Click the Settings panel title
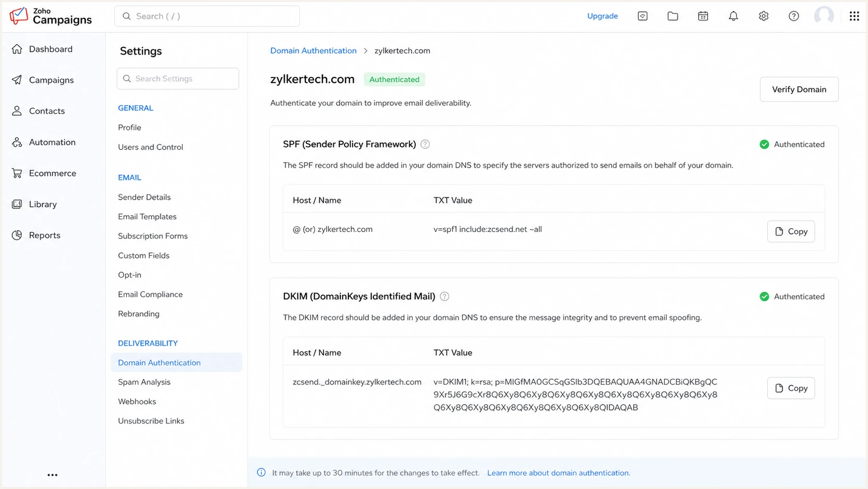This screenshot has width=868, height=489. pyautogui.click(x=141, y=51)
